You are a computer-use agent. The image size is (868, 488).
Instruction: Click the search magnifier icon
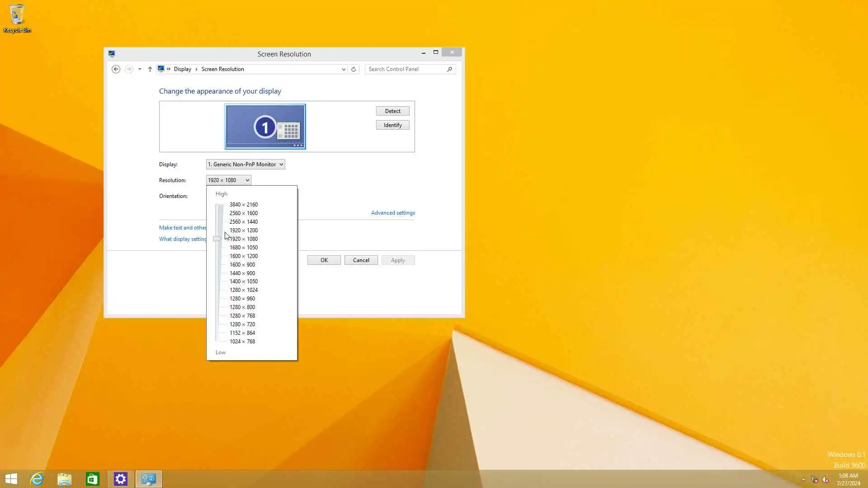tap(449, 69)
